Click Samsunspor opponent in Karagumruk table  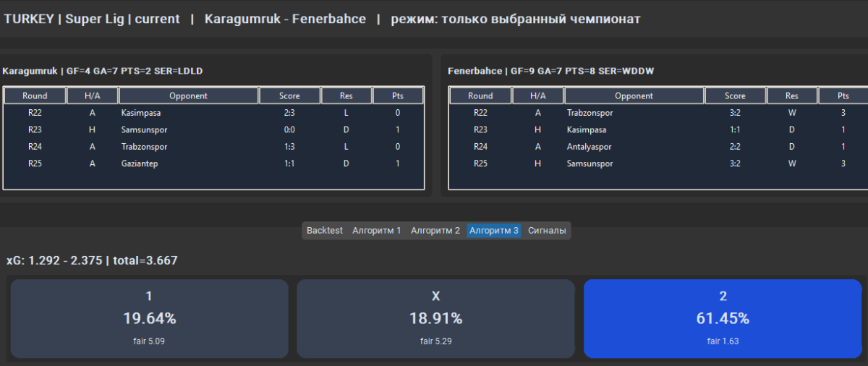coord(144,130)
